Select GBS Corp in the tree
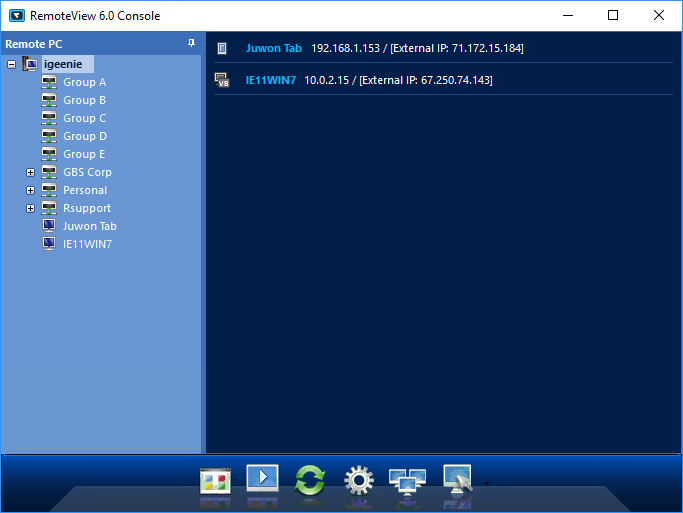 87,172
